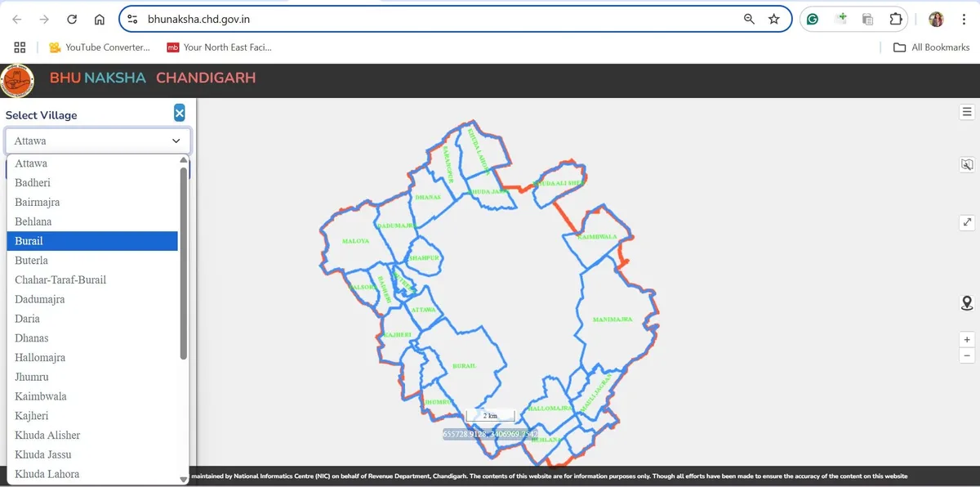Open the browser Extensions puzzle icon
This screenshot has height=487, width=980.
coord(896,20)
